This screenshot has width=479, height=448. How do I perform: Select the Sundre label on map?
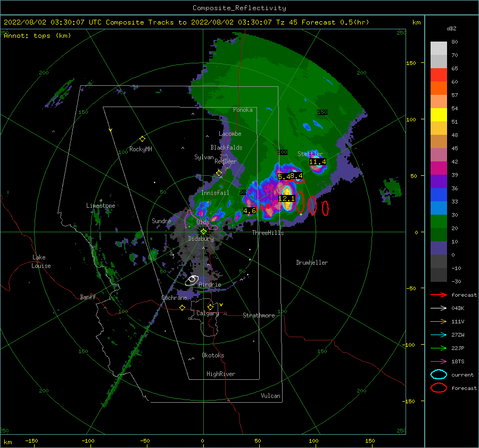pos(161,221)
